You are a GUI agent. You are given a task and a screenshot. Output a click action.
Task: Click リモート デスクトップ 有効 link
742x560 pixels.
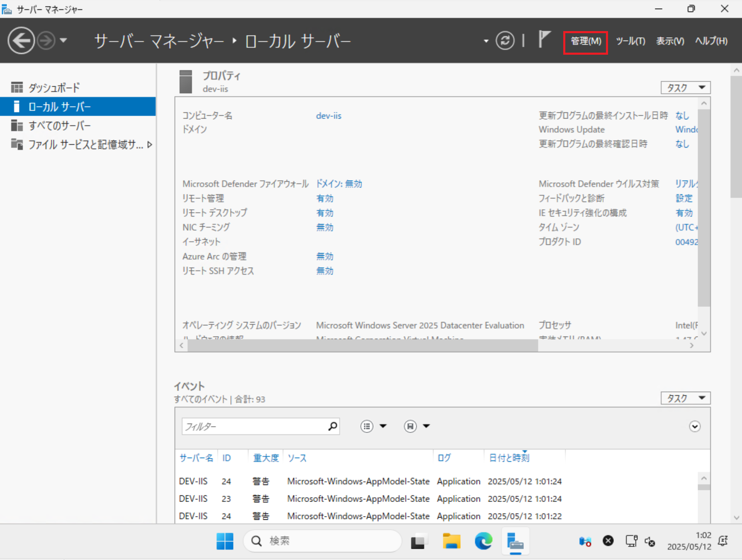[325, 213]
